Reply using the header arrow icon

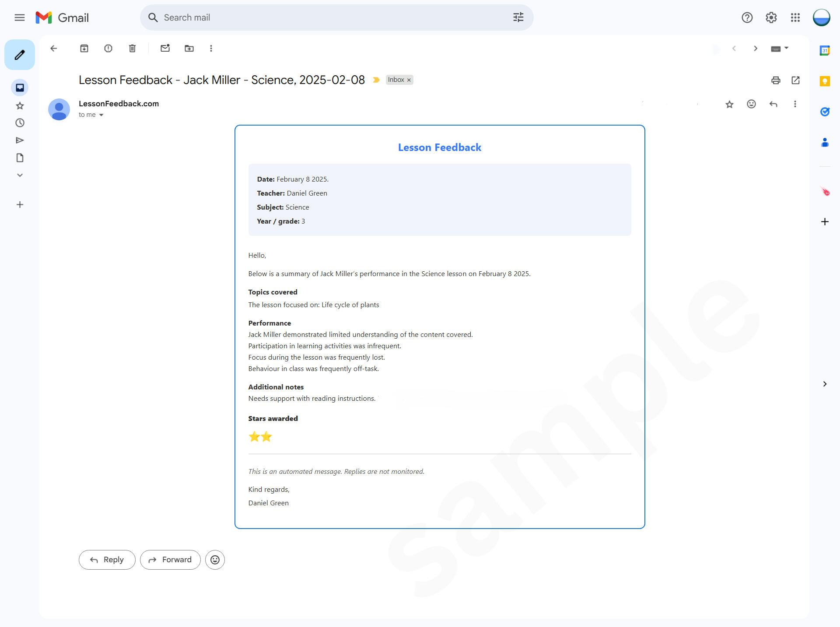pos(773,104)
